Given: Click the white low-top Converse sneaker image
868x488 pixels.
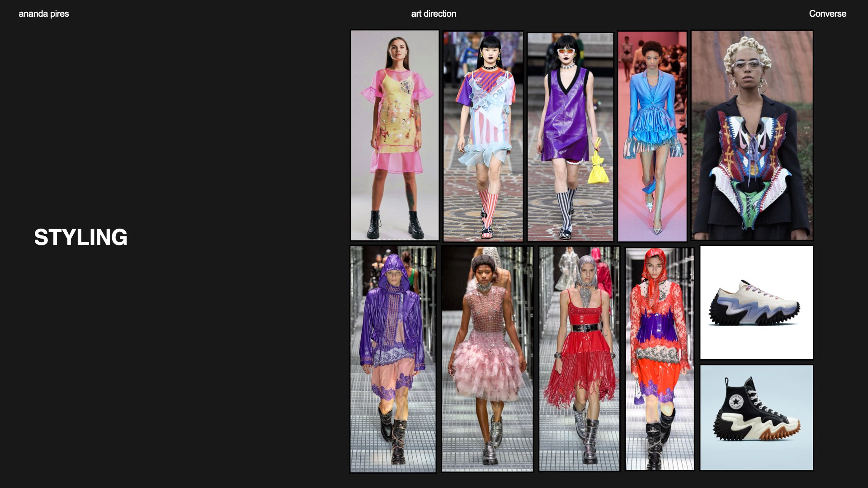Looking at the screenshot, I should coord(756,303).
